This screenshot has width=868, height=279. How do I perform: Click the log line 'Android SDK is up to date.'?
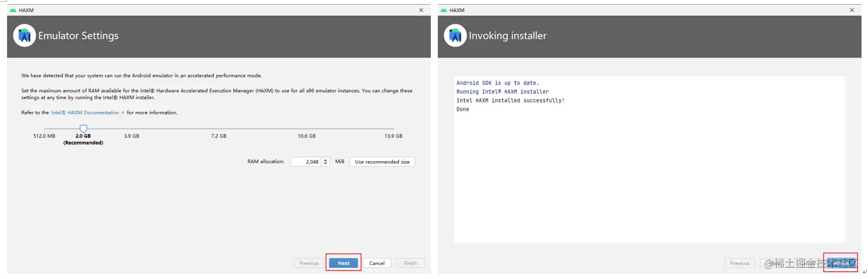(x=498, y=83)
